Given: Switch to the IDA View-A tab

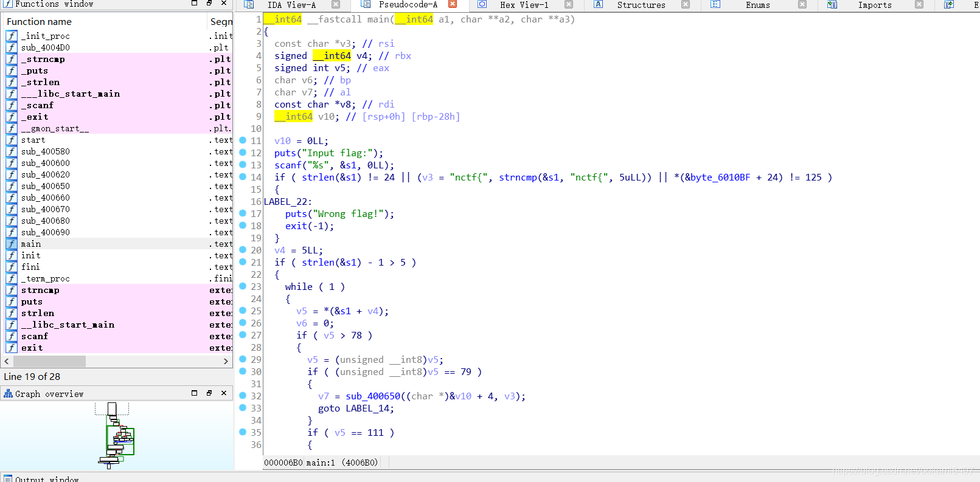Looking at the screenshot, I should (291, 5).
